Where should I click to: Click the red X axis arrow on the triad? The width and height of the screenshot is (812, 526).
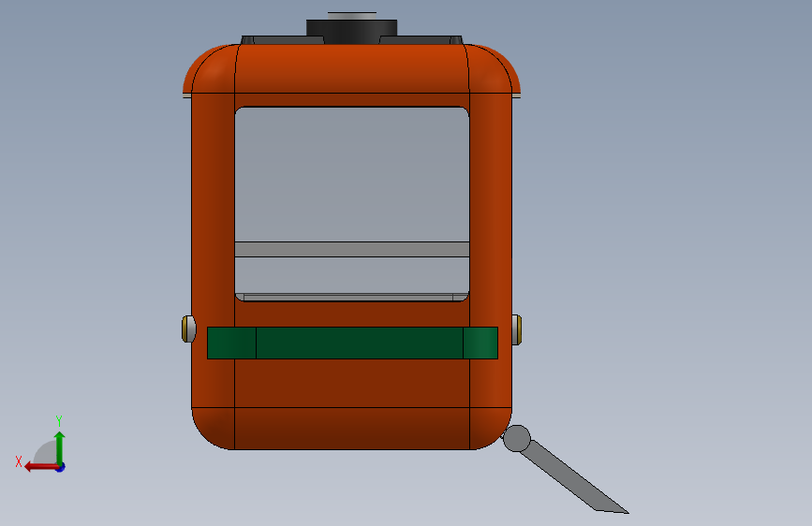[x=41, y=467]
